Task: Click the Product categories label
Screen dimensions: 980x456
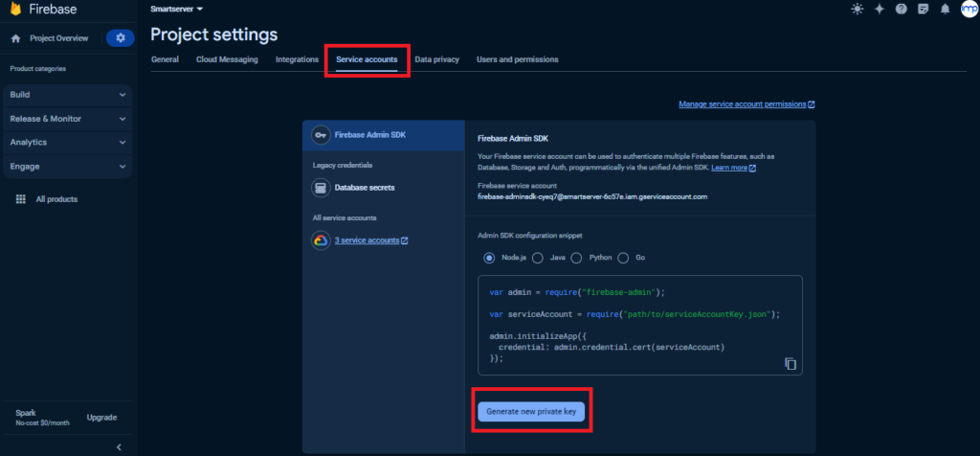Action: (37, 69)
